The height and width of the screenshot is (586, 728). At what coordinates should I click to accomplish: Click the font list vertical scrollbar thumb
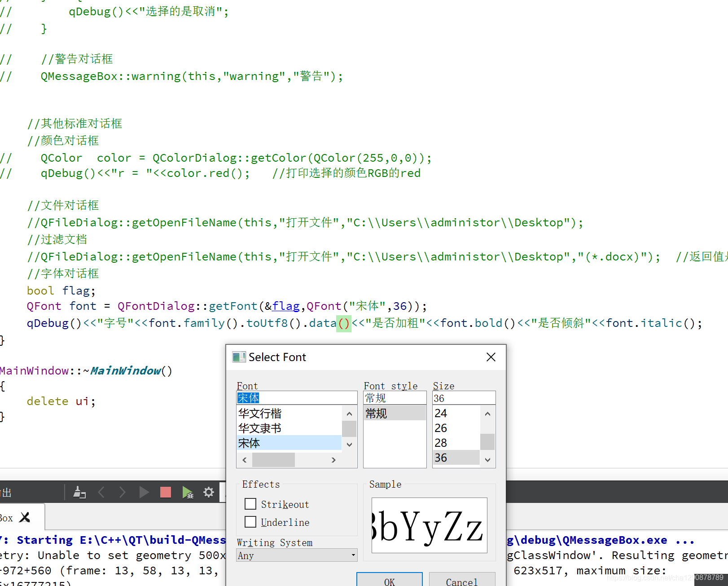pos(349,429)
